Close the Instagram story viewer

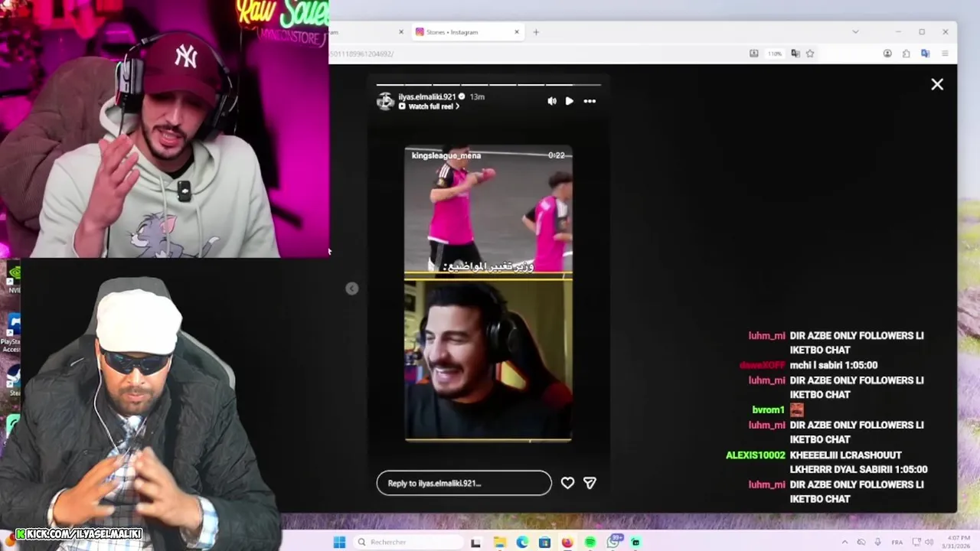(x=937, y=84)
